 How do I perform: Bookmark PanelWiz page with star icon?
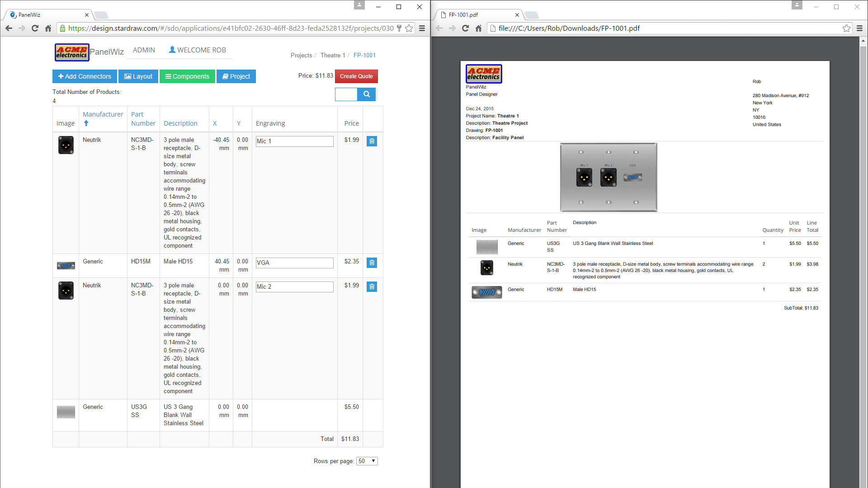coord(409,28)
